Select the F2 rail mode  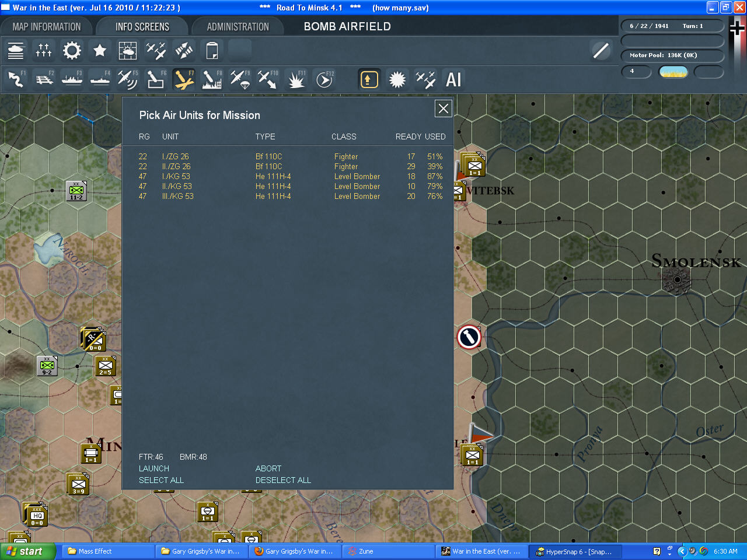click(x=44, y=79)
